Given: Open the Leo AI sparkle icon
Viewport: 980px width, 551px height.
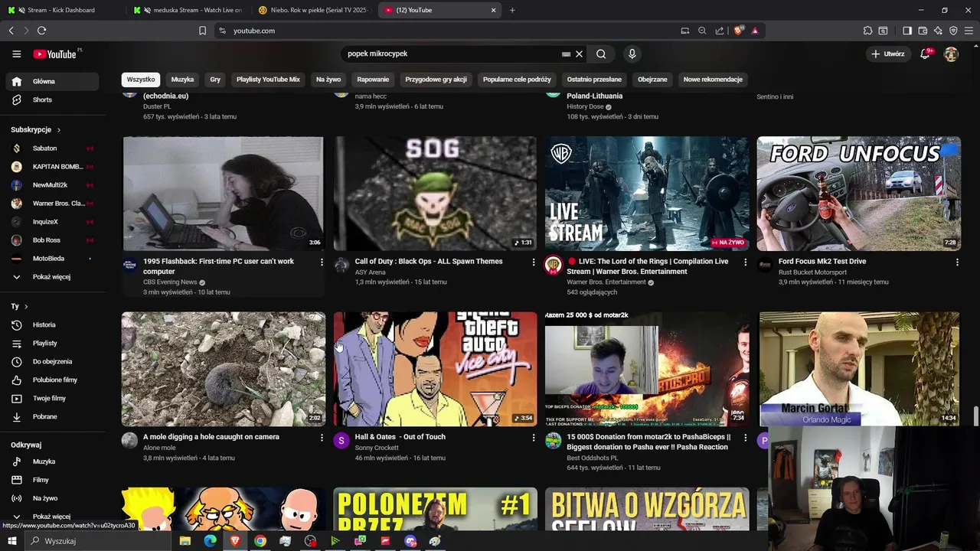Looking at the screenshot, I should point(938,31).
